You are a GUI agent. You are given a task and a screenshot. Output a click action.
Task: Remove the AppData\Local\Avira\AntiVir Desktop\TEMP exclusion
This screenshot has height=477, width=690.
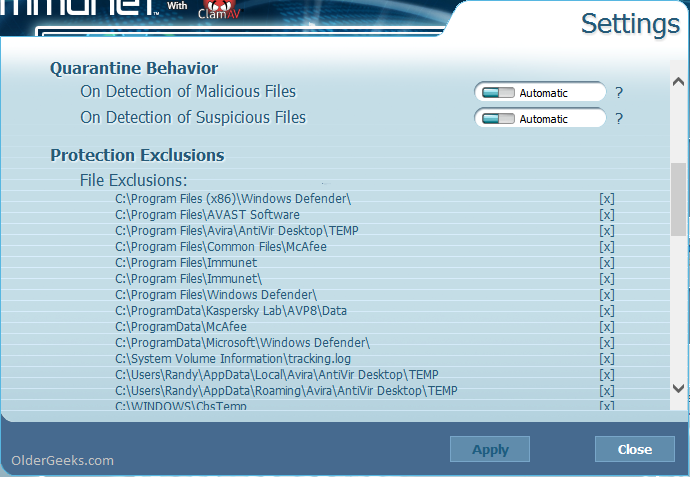[x=606, y=375]
